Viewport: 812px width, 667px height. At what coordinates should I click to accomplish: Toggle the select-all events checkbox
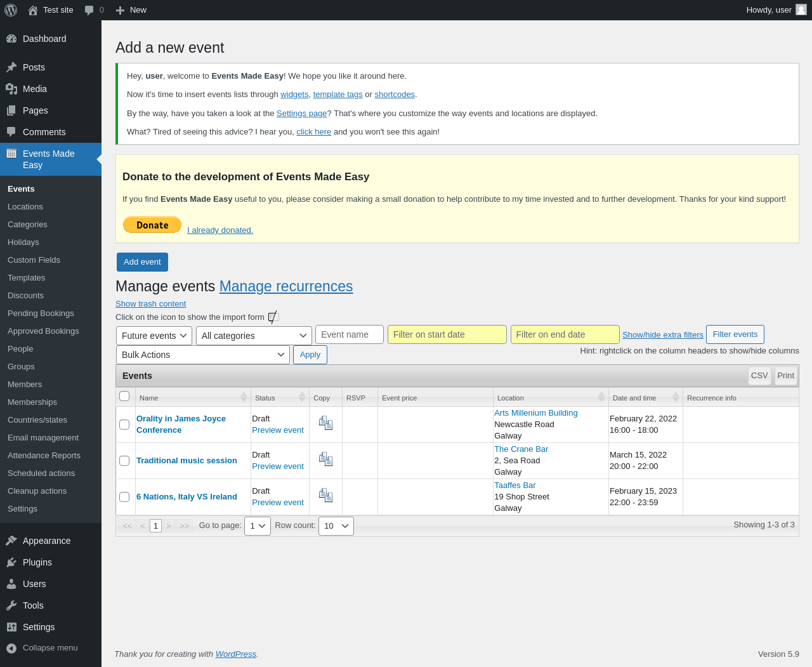pos(124,396)
